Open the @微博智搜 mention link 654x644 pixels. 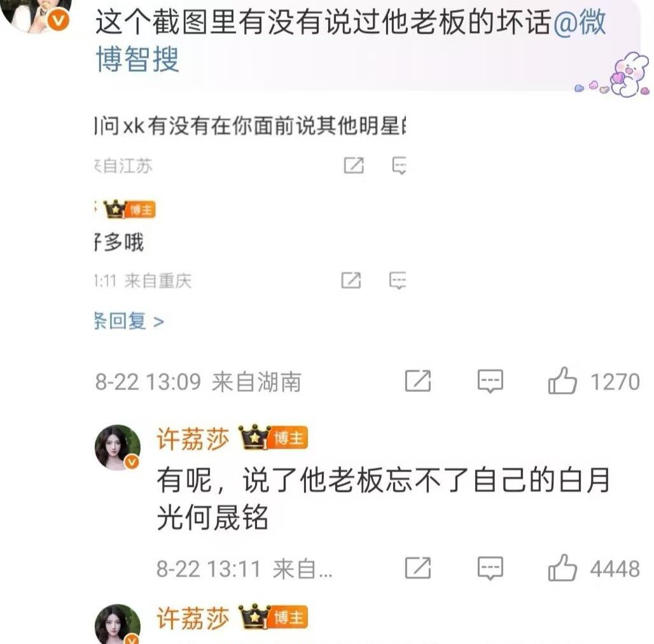(351, 41)
